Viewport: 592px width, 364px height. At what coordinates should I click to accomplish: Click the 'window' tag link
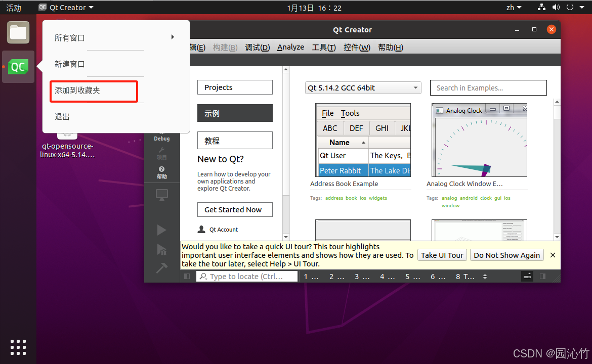450,206
